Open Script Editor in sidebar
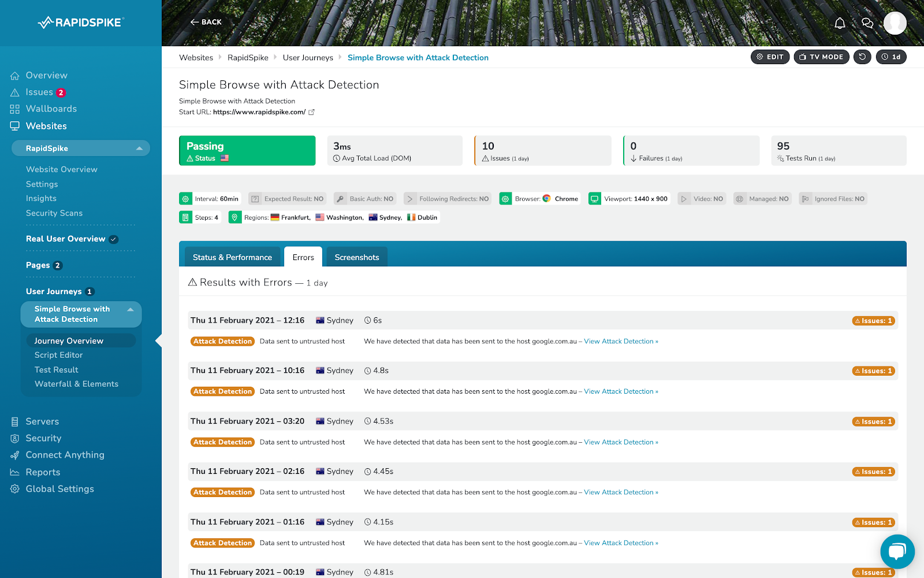The image size is (924, 578). coord(58,355)
